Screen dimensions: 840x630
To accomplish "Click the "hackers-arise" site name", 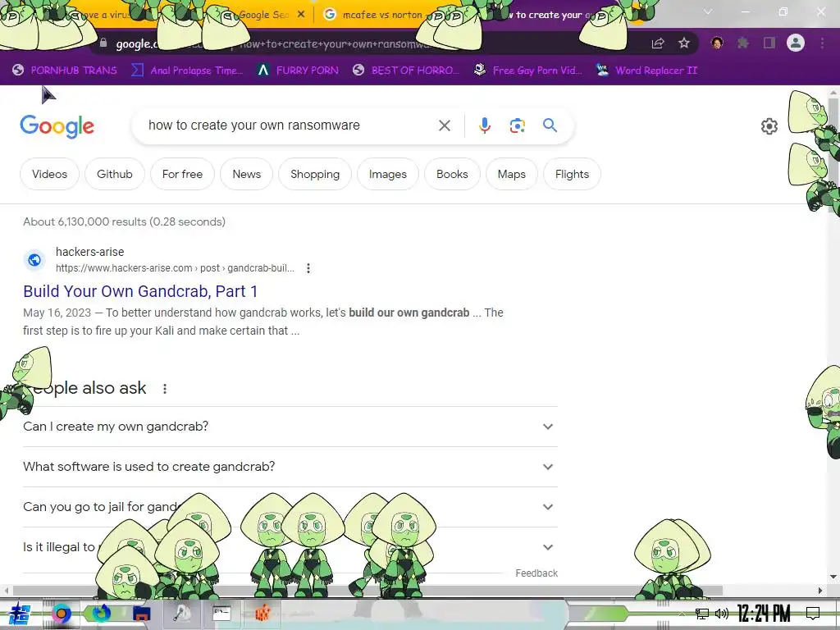I will [90, 252].
